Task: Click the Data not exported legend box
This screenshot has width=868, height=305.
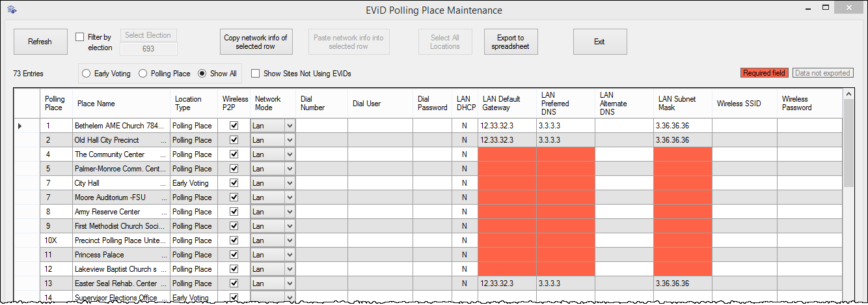Action: click(x=823, y=73)
